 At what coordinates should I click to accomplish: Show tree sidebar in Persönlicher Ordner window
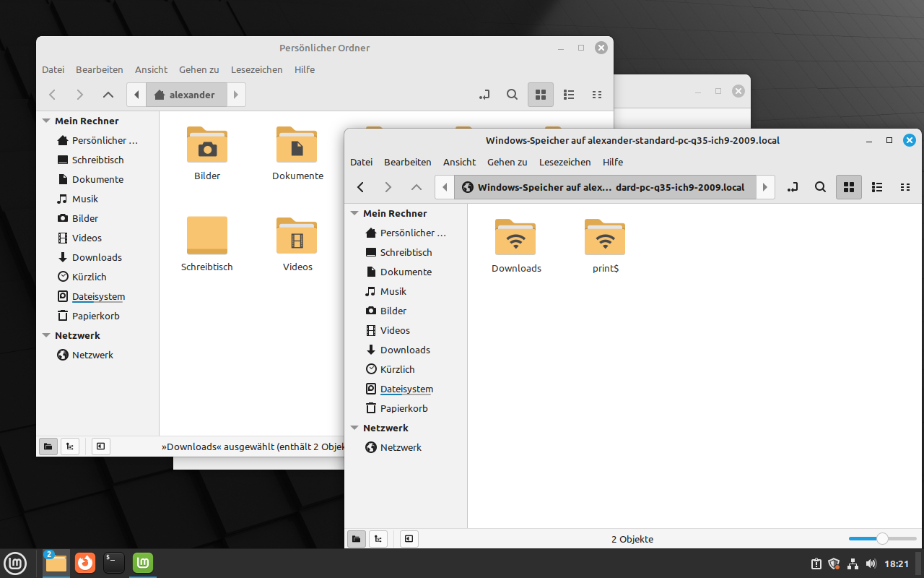(x=70, y=447)
